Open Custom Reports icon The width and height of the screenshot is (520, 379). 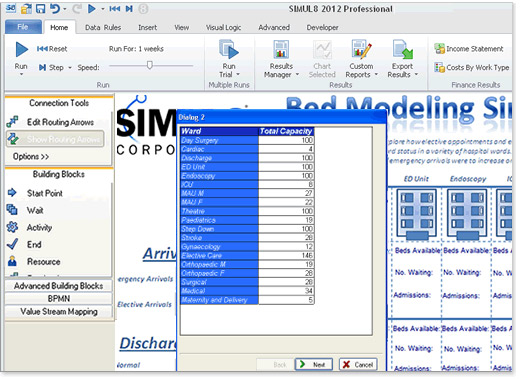click(x=361, y=50)
